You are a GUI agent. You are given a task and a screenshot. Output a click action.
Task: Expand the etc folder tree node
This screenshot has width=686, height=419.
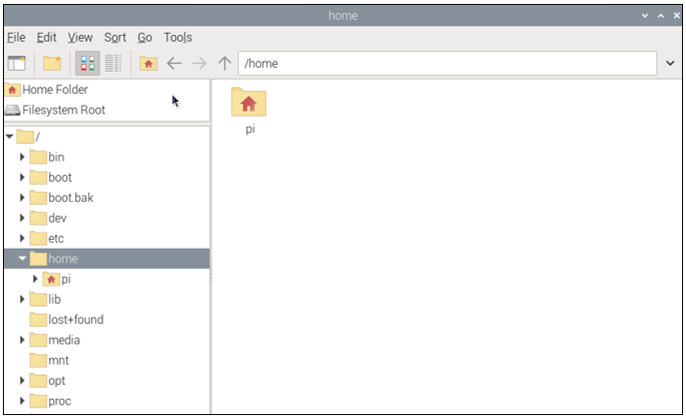[22, 238]
